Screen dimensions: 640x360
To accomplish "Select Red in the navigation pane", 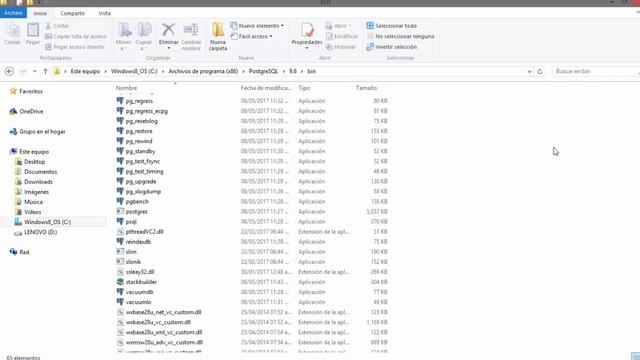I will click(24, 252).
